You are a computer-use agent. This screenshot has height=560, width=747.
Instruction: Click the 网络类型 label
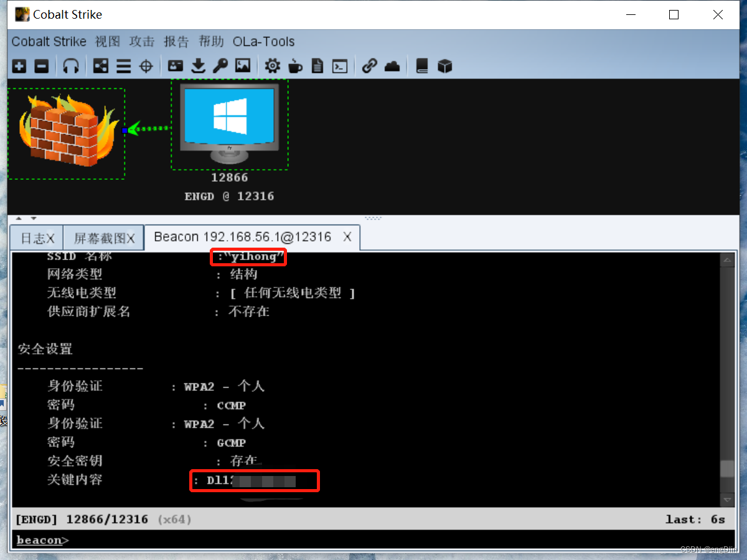pos(75,274)
